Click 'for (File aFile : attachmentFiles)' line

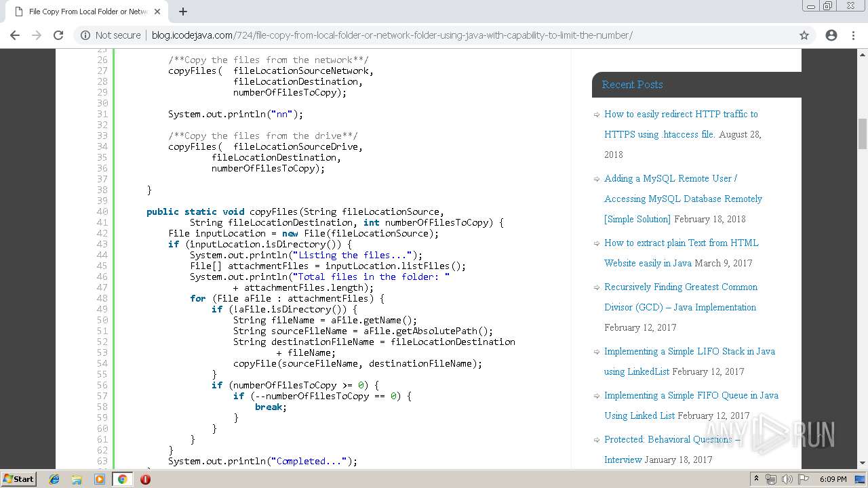(x=288, y=298)
